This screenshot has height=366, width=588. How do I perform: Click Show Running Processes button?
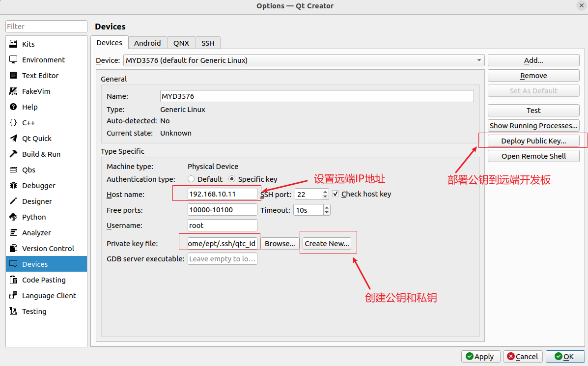pos(533,126)
